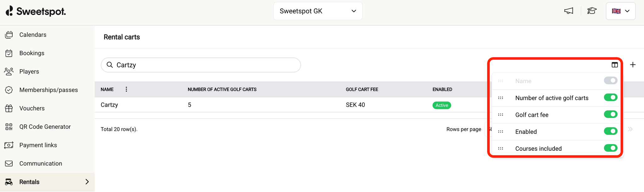Toggle the Number of active golf carts column

coord(610,97)
